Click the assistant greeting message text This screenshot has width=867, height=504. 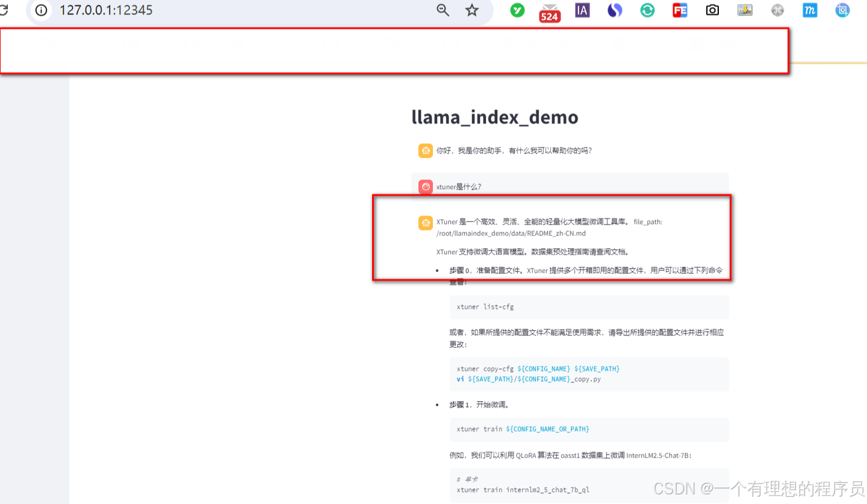[x=514, y=151]
